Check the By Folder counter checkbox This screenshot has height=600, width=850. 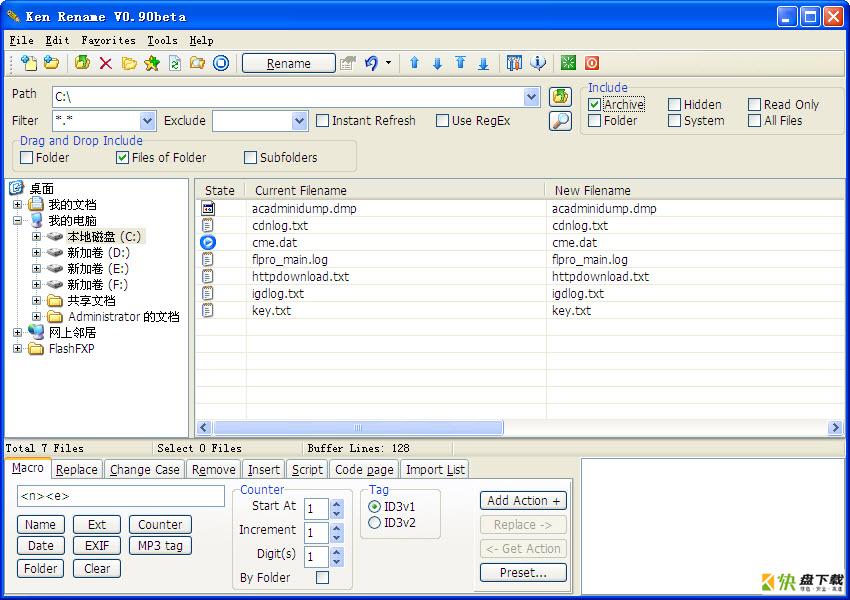[322, 578]
